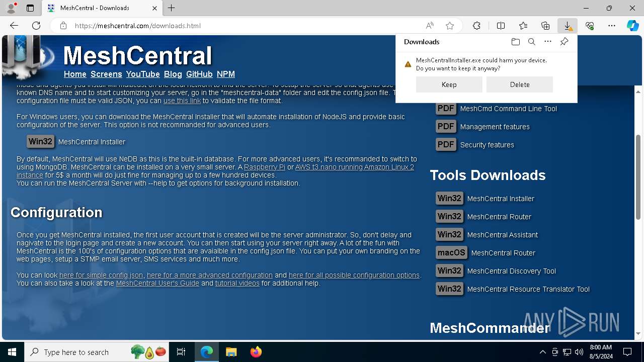The height and width of the screenshot is (362, 644).
Task: Delete the flagged MeshCentralInstaller.exe download
Action: tap(520, 84)
